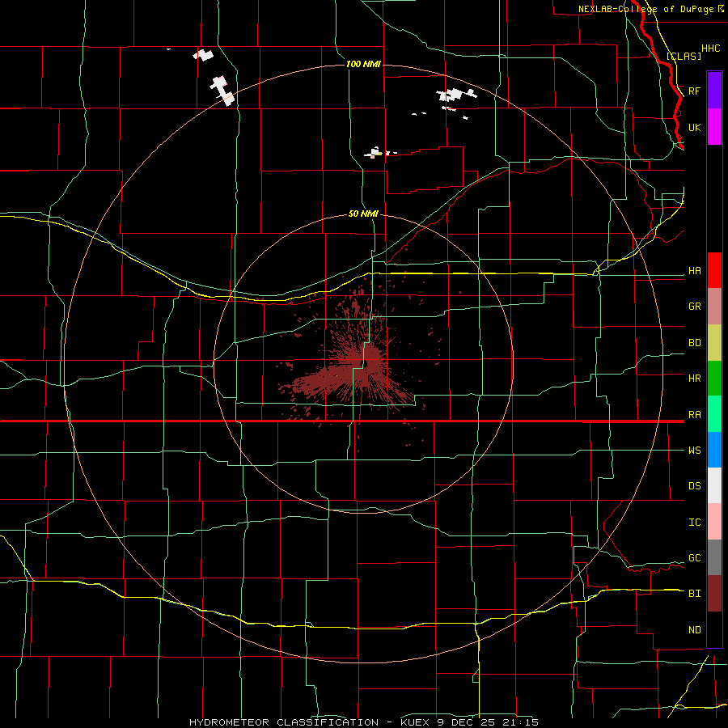Click the "UK" legend label

(x=694, y=127)
